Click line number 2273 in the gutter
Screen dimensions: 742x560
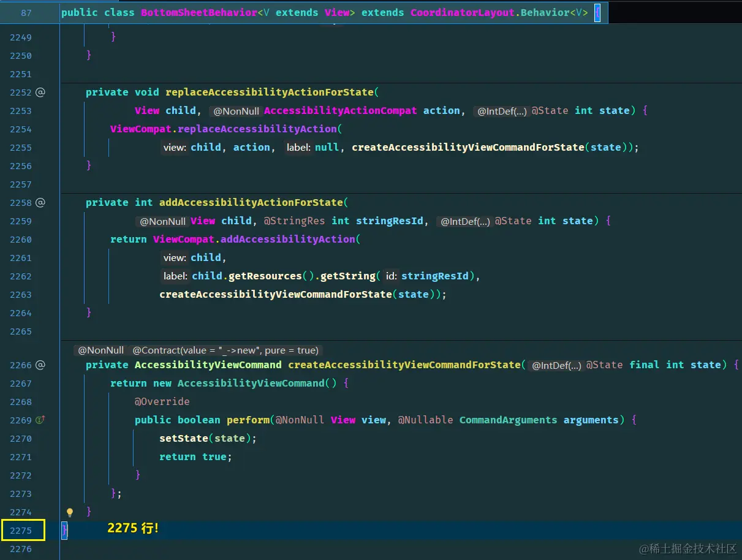point(20,494)
